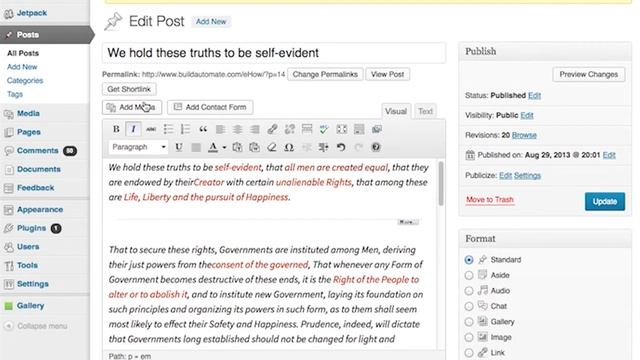This screenshot has width=640, height=360.
Task: Go to Tags under Posts
Action: tap(15, 94)
